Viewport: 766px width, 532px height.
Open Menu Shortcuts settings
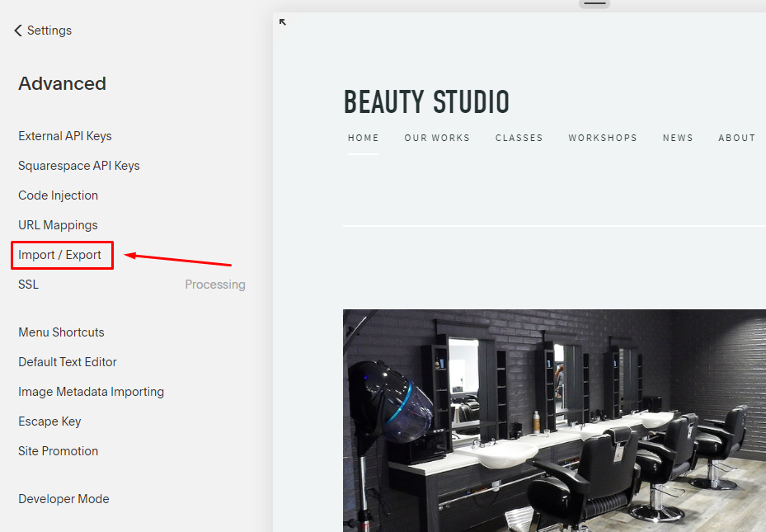62,332
